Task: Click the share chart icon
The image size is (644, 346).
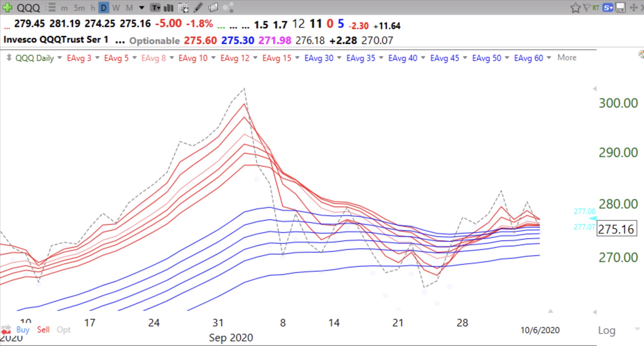Action: pos(228,7)
